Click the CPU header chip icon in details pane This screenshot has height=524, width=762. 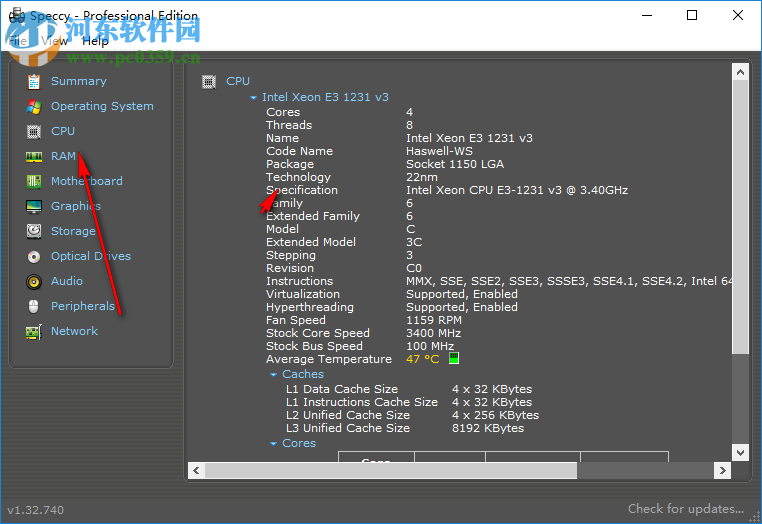[209, 82]
